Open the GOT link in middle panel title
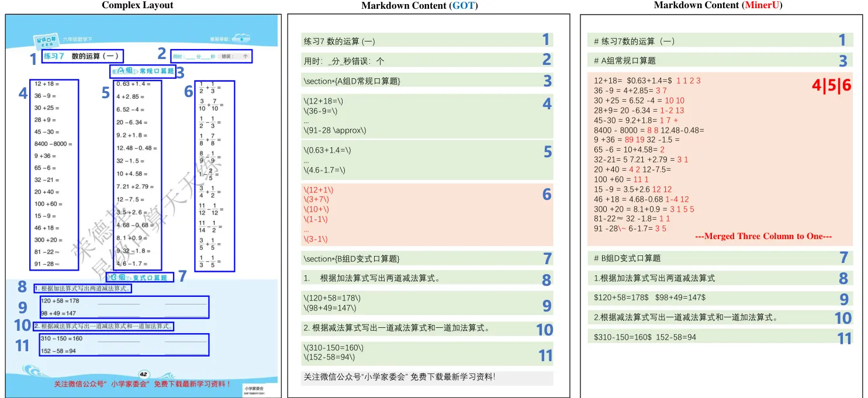Screen dimensions: 868x398 [x=462, y=6]
